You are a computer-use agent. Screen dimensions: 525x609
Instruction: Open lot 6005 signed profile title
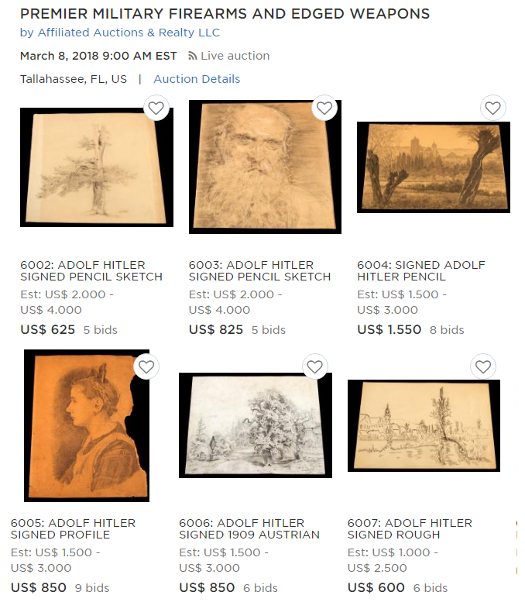73,529
